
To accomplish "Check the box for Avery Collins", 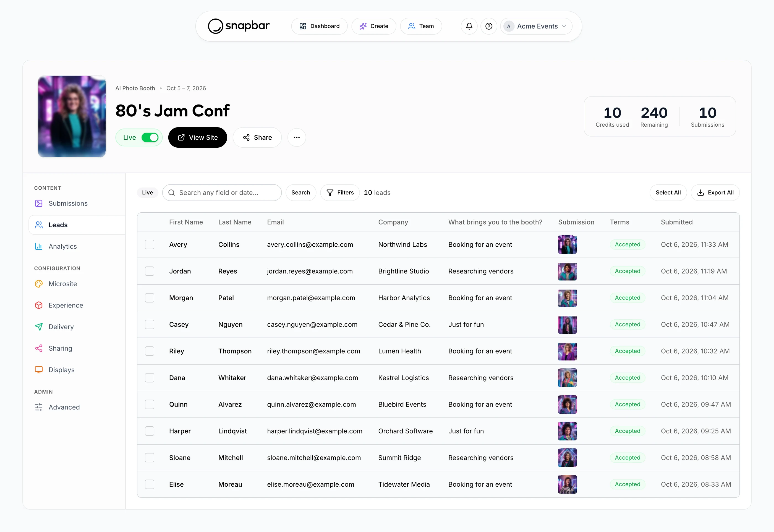I will pyautogui.click(x=150, y=244).
